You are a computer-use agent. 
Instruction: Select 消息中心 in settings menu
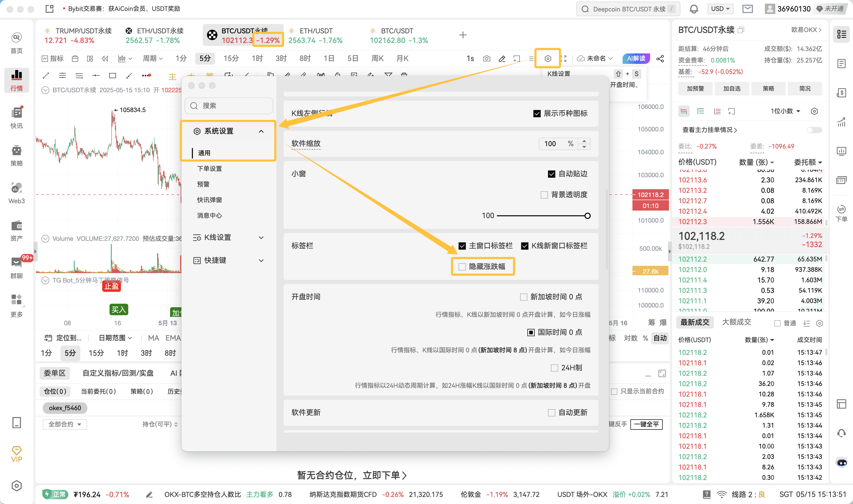click(210, 215)
